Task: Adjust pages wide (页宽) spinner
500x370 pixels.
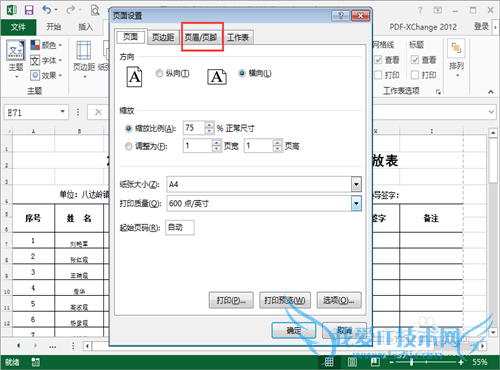Action: (216, 146)
